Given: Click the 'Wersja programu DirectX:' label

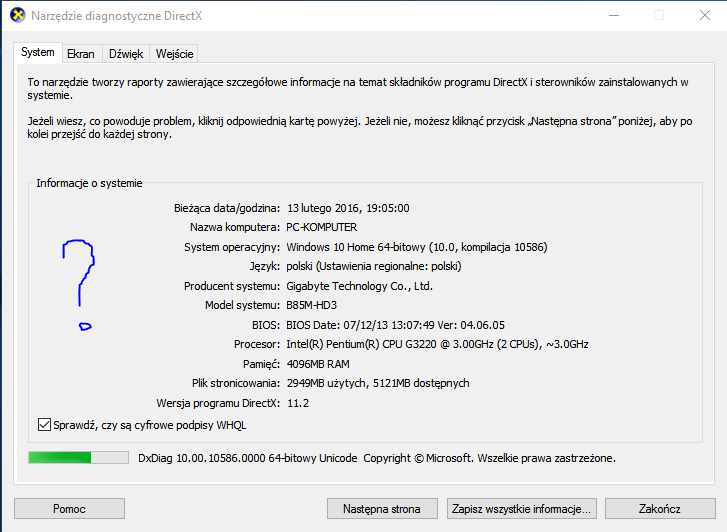Looking at the screenshot, I should (x=218, y=403).
